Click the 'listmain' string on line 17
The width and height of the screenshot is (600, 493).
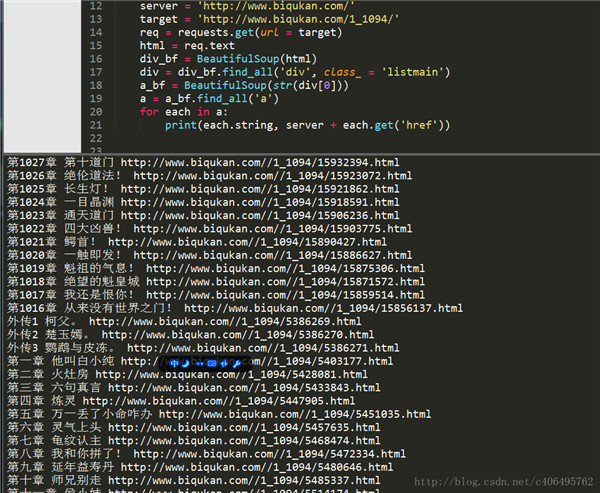412,72
